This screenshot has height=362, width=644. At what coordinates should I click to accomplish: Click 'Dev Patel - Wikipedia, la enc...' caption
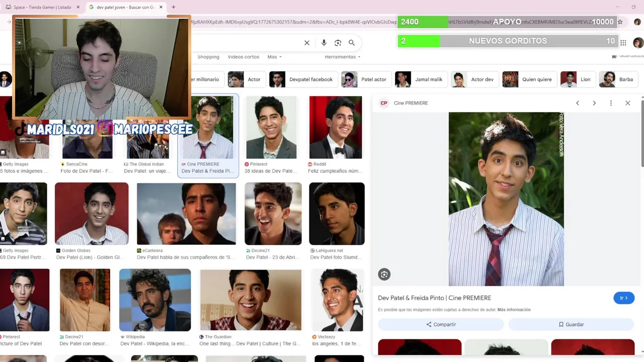pos(155,344)
